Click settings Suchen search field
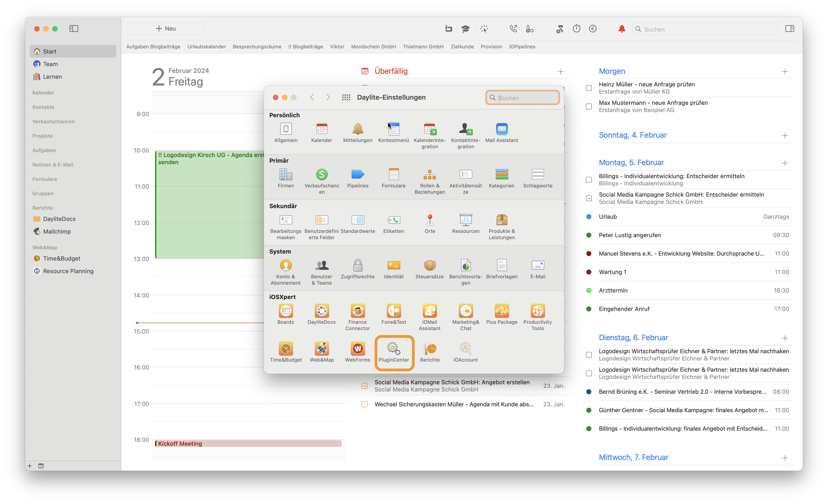The height and width of the screenshot is (504, 828). pyautogui.click(x=522, y=98)
